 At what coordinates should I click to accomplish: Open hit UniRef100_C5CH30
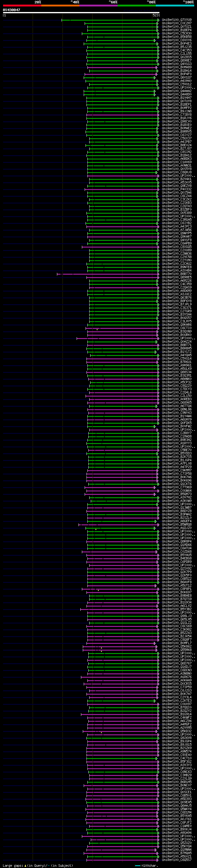[x=176, y=33]
